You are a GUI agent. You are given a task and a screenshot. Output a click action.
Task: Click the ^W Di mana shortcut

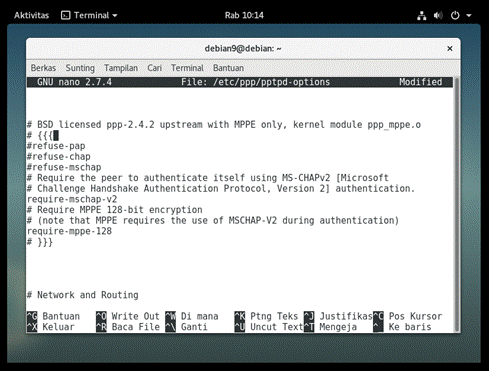pos(192,316)
